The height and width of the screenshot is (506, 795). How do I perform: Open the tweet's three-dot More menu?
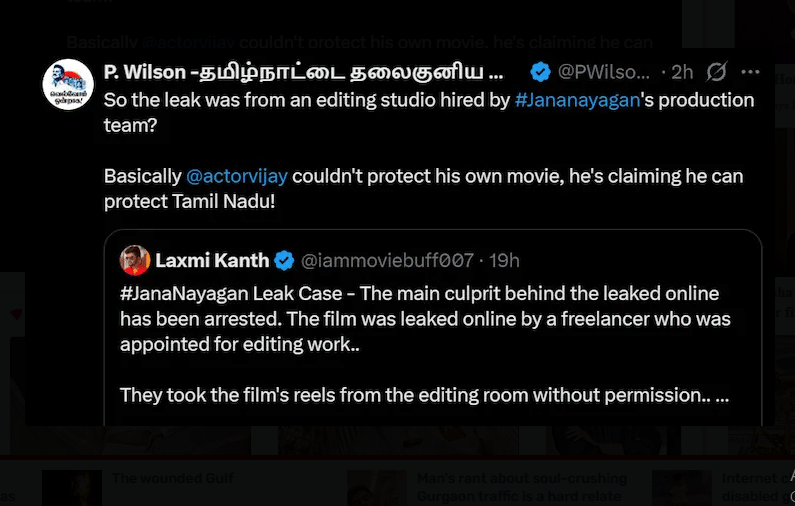click(751, 72)
